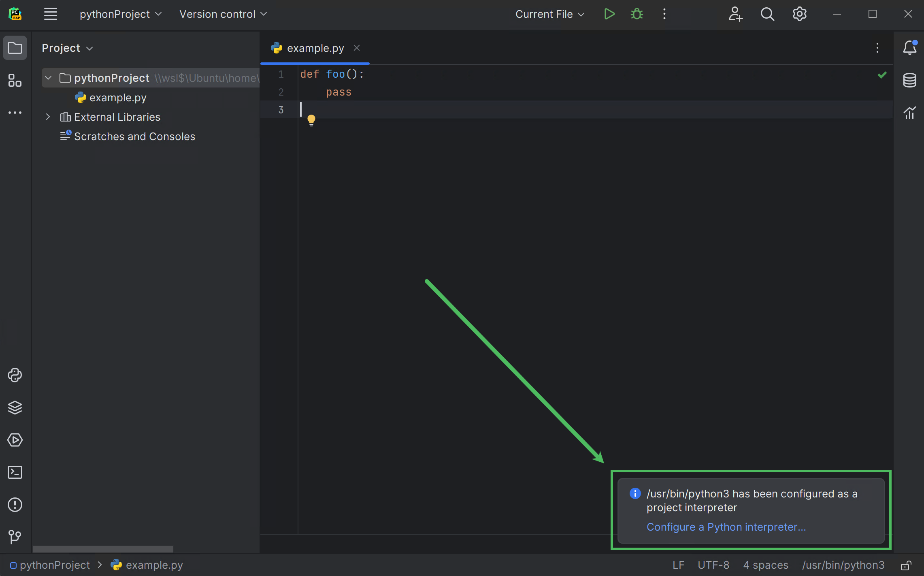The height and width of the screenshot is (576, 924).
Task: Start a Code With Me session
Action: click(735, 14)
